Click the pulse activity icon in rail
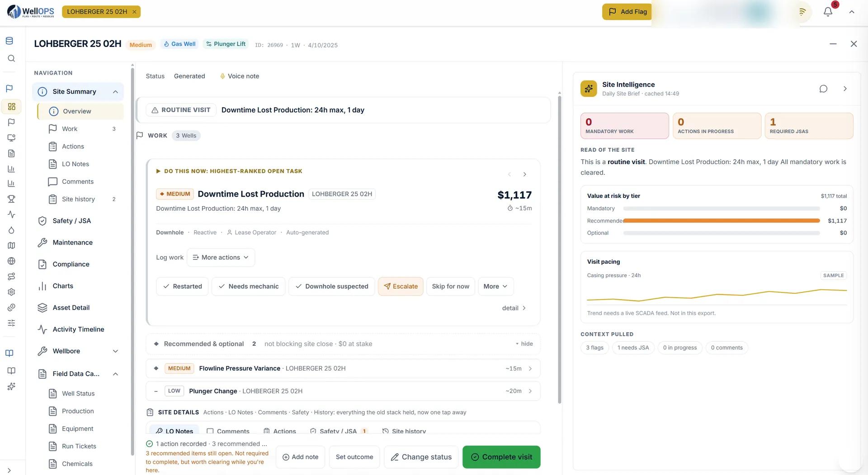The height and width of the screenshot is (475, 868). click(11, 215)
